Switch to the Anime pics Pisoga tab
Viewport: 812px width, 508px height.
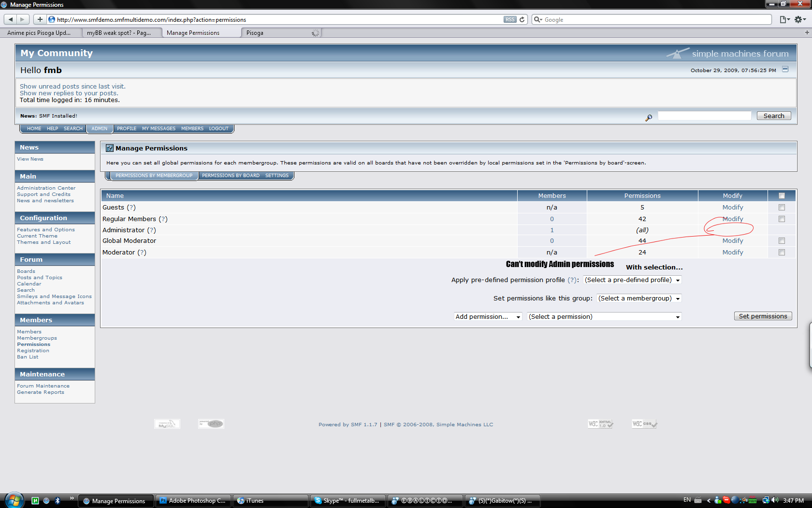tap(39, 33)
